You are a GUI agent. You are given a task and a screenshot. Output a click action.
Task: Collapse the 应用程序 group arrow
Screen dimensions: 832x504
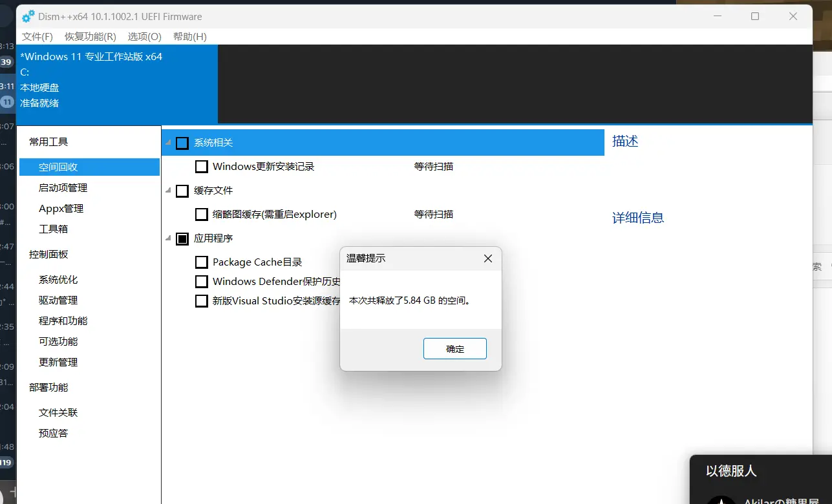click(168, 238)
